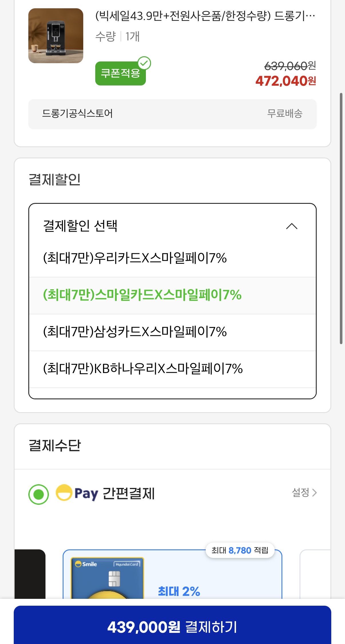345x644 pixels.
Task: Click the max 8,780 reward badge
Action: (x=240, y=550)
